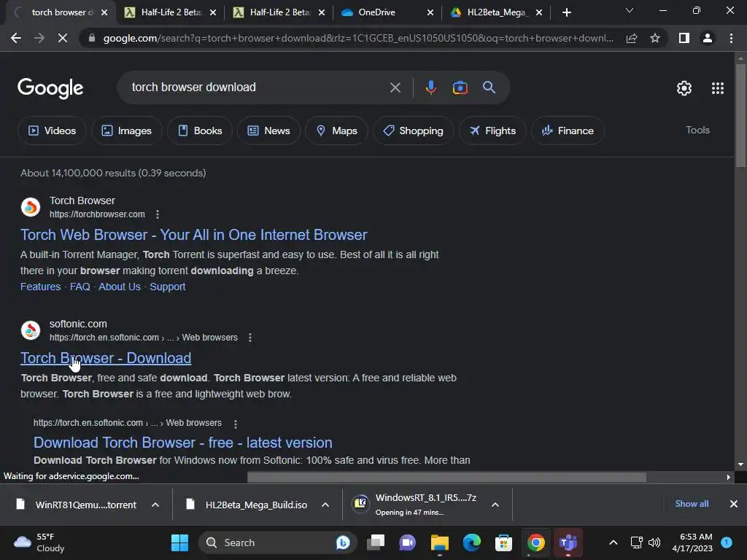Submit the search with the magnifier icon

coord(489,87)
